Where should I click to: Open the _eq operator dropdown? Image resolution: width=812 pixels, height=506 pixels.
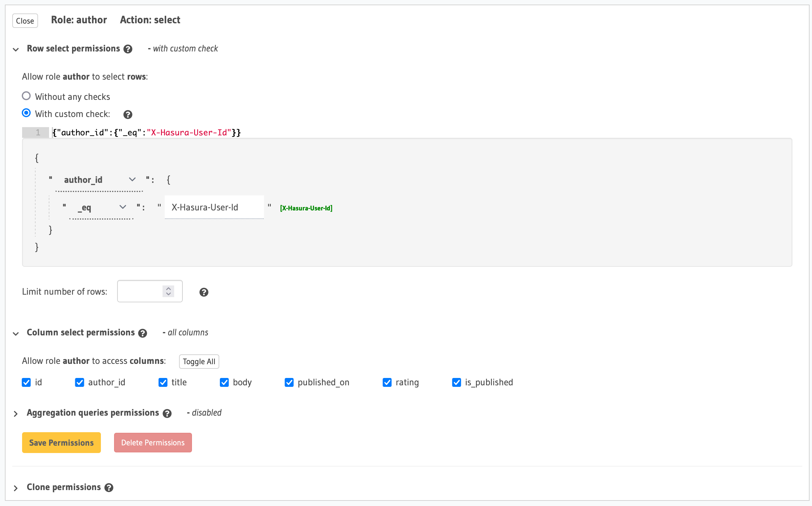(x=101, y=207)
